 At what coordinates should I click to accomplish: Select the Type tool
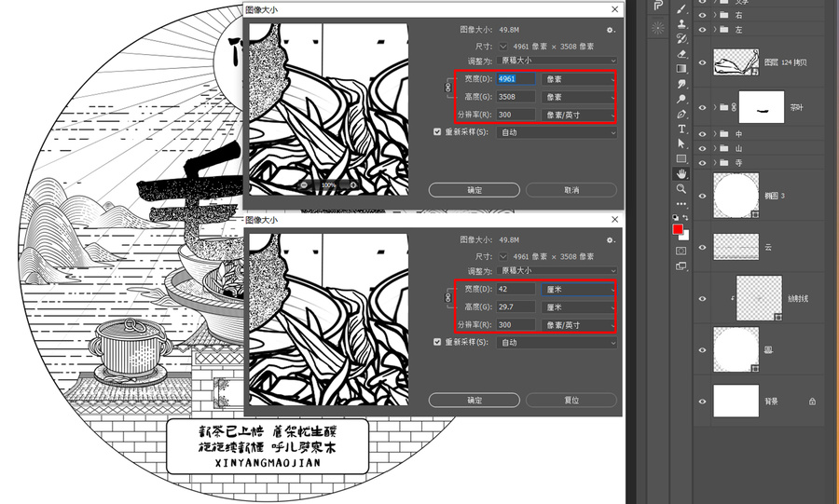pyautogui.click(x=681, y=129)
